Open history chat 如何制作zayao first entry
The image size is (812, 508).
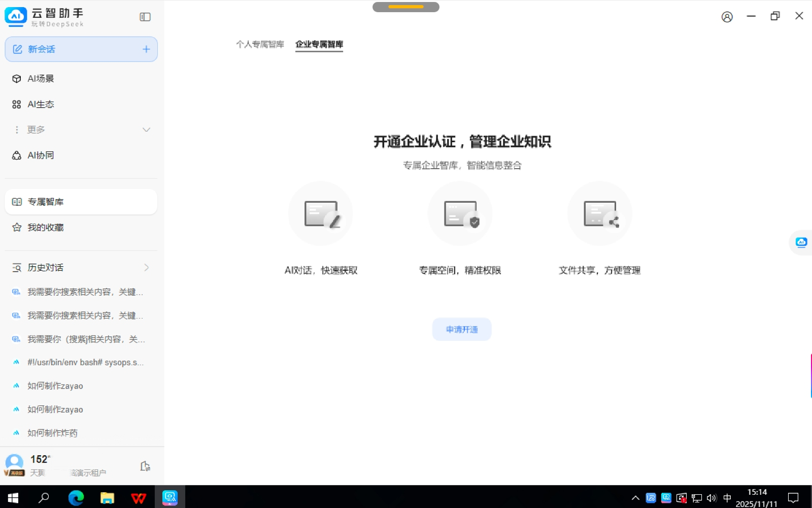click(55, 386)
